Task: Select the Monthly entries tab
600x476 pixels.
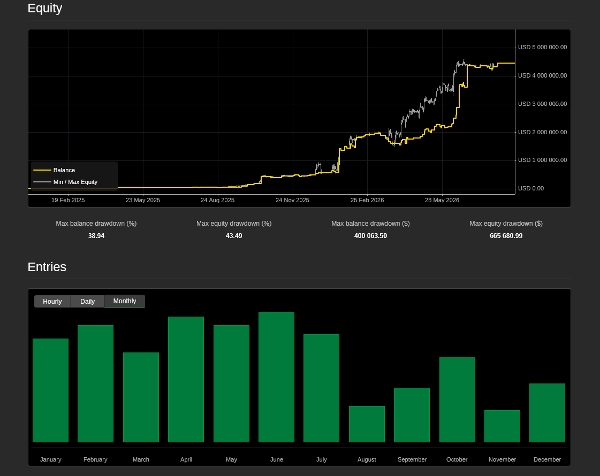Action: [x=125, y=301]
